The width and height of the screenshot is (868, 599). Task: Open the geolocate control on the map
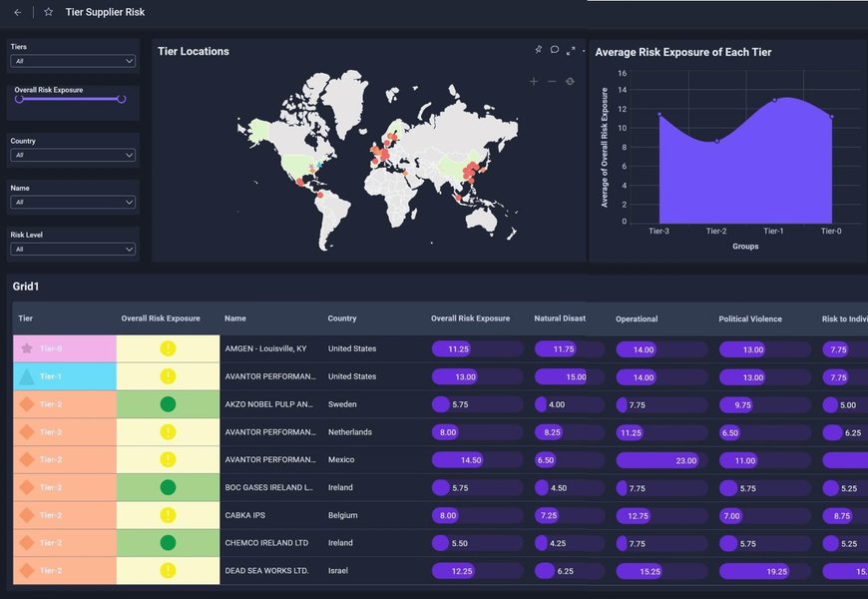pyautogui.click(x=570, y=82)
